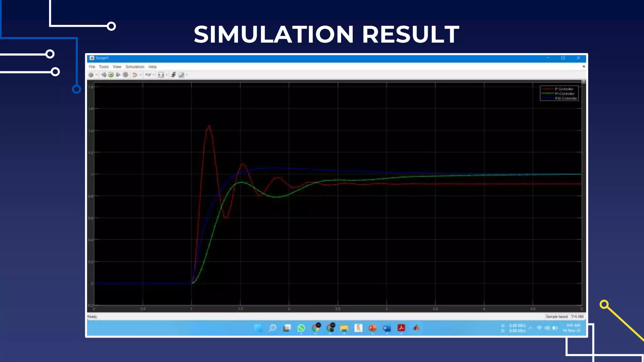Open the Simulation menu
The width and height of the screenshot is (644, 362).
pos(135,67)
